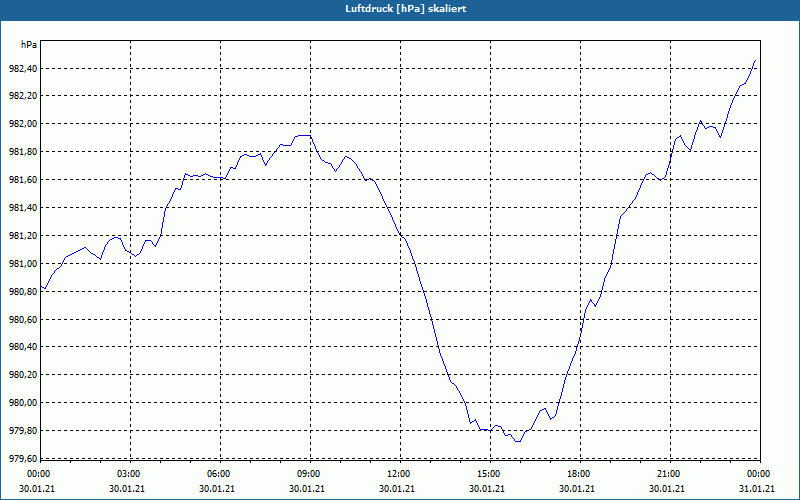Click the 30.01.21 date under 18:00
The height and width of the screenshot is (500, 800).
(577, 489)
